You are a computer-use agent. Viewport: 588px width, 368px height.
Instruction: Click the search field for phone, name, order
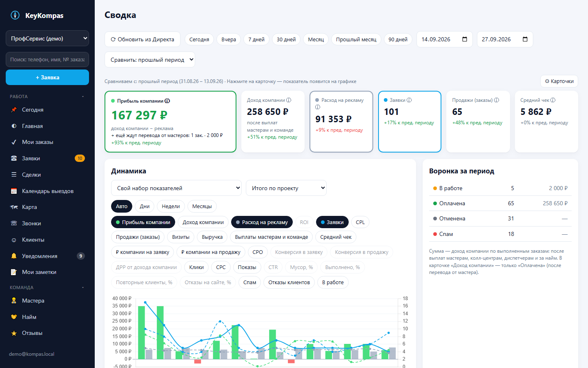(47, 59)
